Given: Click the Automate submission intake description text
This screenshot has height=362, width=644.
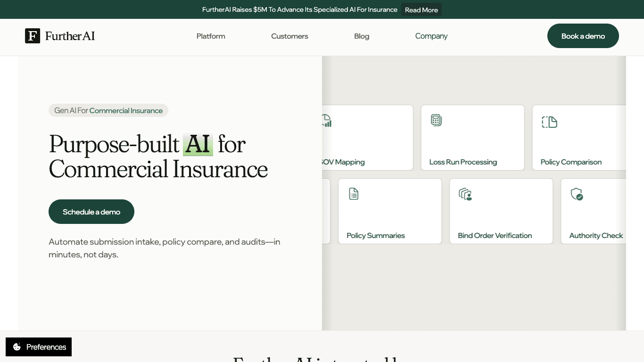Looking at the screenshot, I should pos(165,248).
